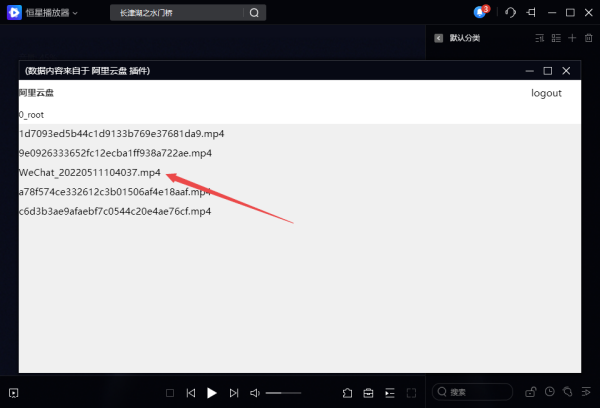Click the refresh arrow icon in title bar
Image resolution: width=600 pixels, height=408 pixels.
[510, 13]
